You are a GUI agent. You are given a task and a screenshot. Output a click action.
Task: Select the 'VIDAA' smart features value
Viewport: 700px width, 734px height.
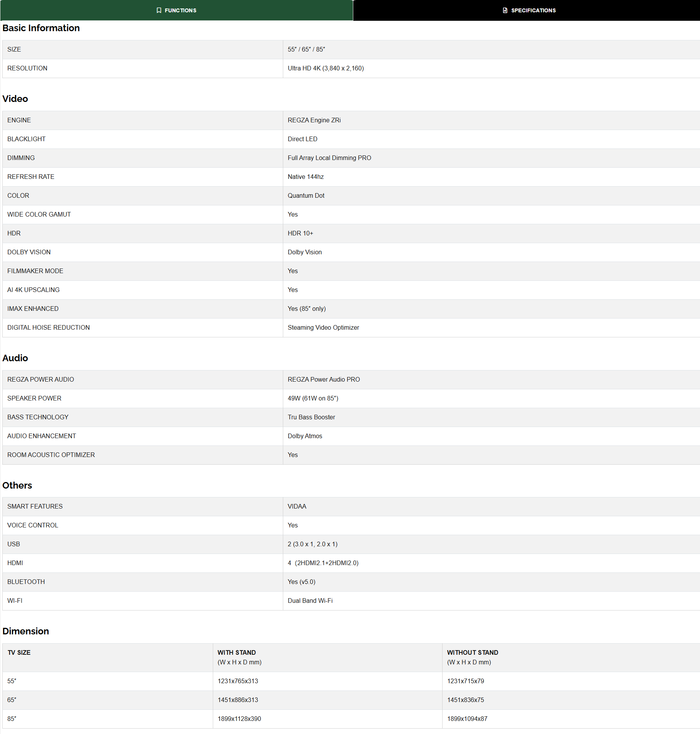tap(297, 506)
